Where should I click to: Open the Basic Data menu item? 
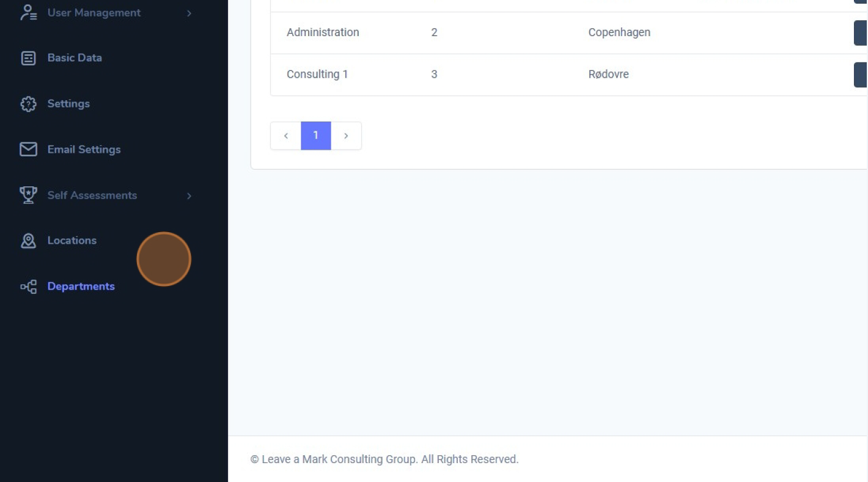(x=75, y=58)
